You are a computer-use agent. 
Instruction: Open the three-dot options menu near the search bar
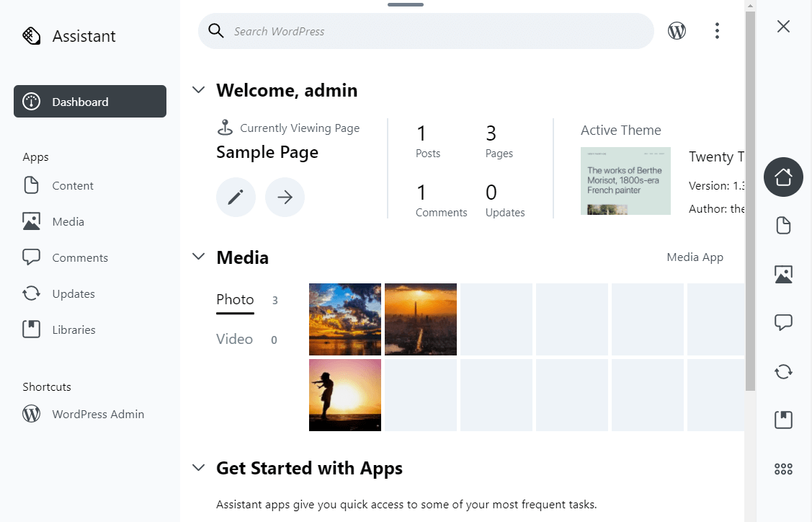(x=717, y=30)
